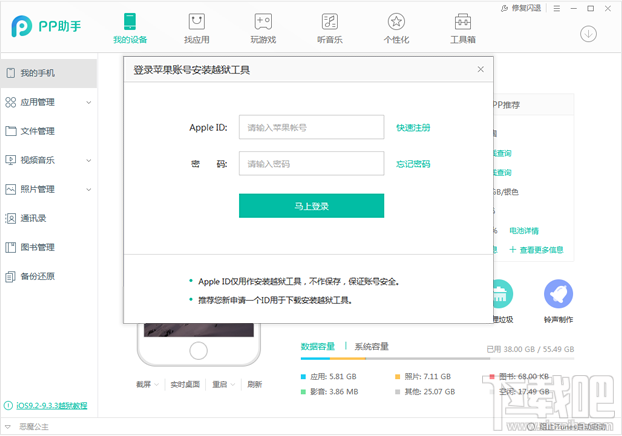Focus the 密码 password field
This screenshot has height=436, width=622.
(311, 163)
